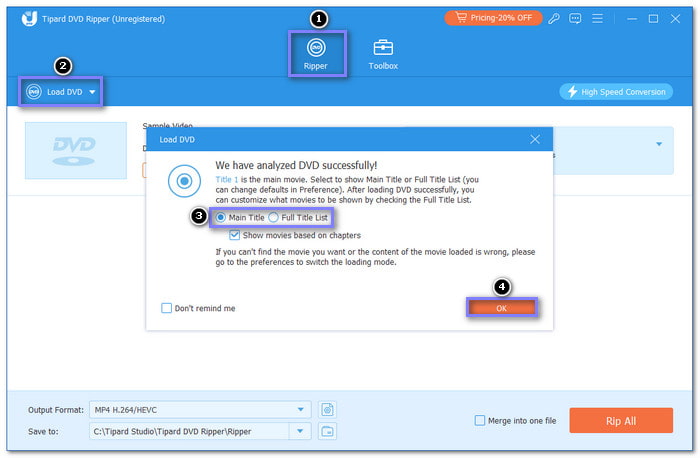
Task: Click the Save to path field
Action: [x=189, y=431]
